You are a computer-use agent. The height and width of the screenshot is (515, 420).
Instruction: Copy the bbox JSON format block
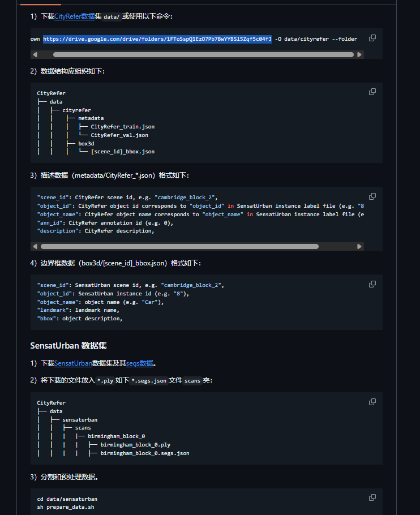pyautogui.click(x=372, y=284)
